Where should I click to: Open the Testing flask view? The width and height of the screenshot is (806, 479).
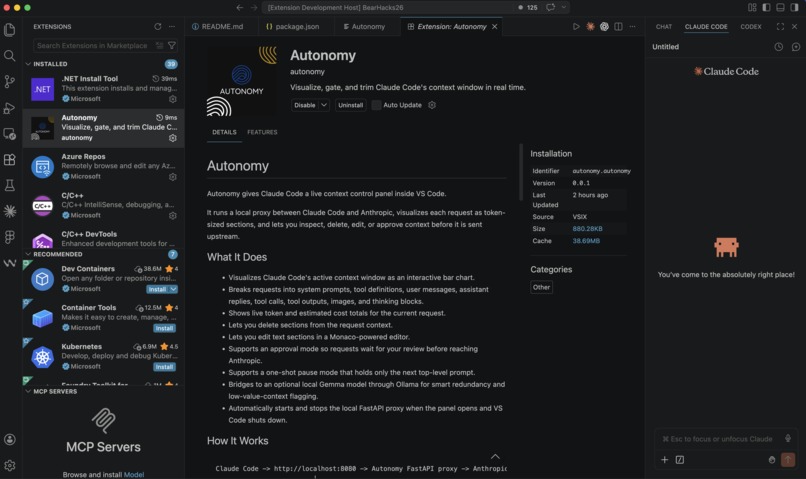pyautogui.click(x=10, y=186)
